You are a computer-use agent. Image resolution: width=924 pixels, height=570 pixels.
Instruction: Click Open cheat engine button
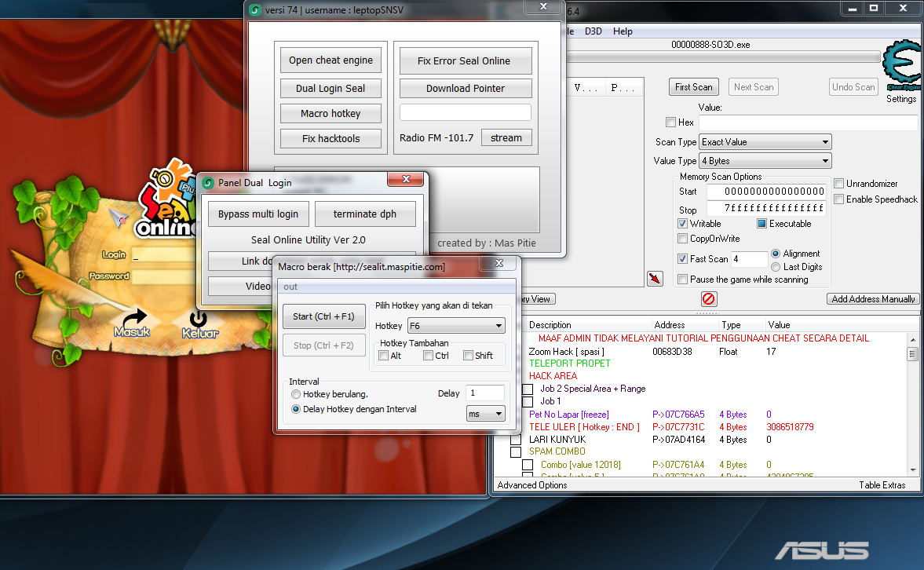coord(331,60)
